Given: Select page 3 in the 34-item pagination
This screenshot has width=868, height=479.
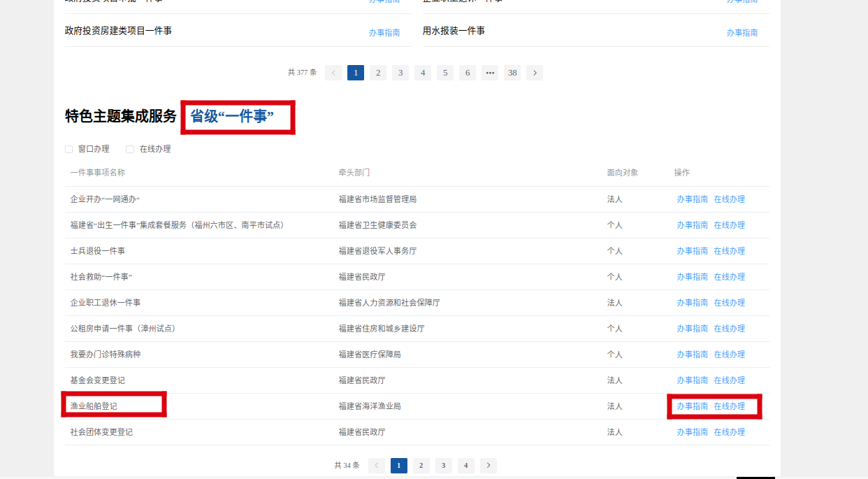Looking at the screenshot, I should [x=444, y=466].
